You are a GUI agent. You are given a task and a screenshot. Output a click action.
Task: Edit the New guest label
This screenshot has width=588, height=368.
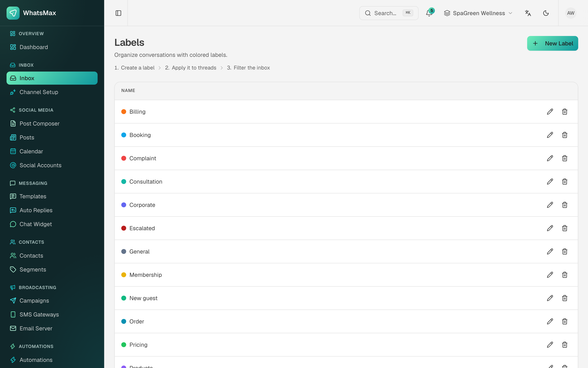(x=550, y=298)
